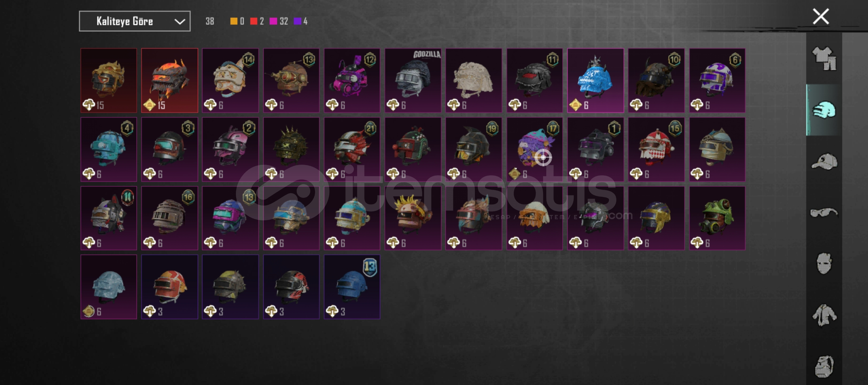Click the orange quality color indicator
868x385 pixels.
234,21
